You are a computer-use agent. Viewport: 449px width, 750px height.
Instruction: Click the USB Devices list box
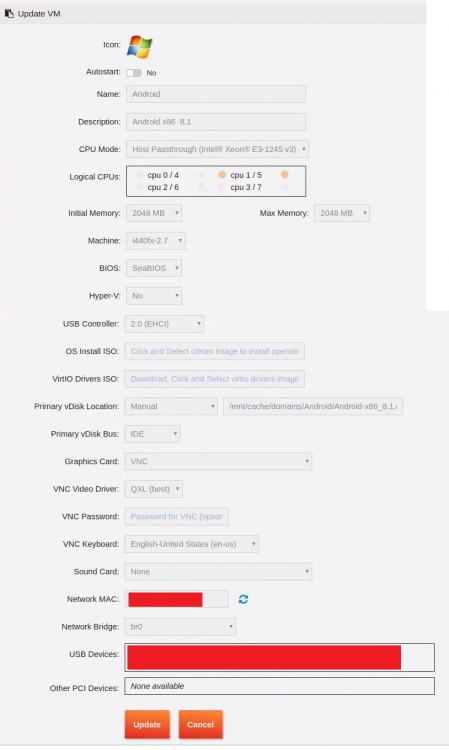pos(279,657)
